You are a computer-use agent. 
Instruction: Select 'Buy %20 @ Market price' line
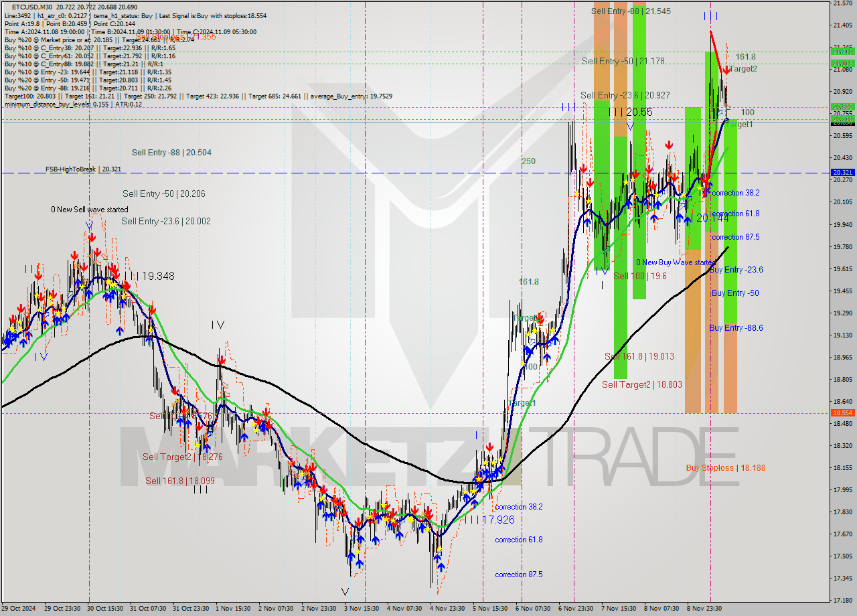tap(99, 40)
